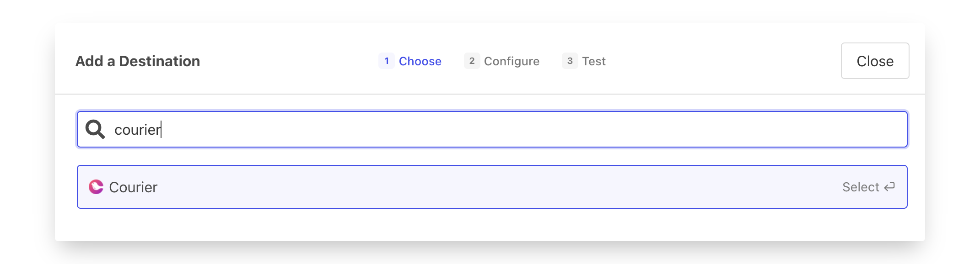Image resolution: width=980 pixels, height=264 pixels.
Task: Close the Add a Destination dialog
Action: click(875, 61)
